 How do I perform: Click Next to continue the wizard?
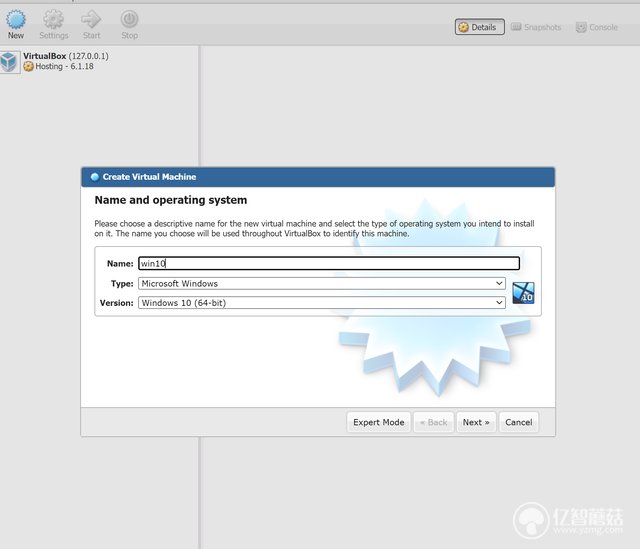(476, 422)
